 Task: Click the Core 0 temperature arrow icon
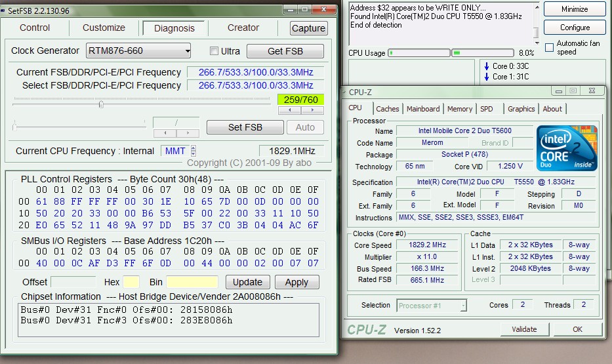(x=487, y=66)
